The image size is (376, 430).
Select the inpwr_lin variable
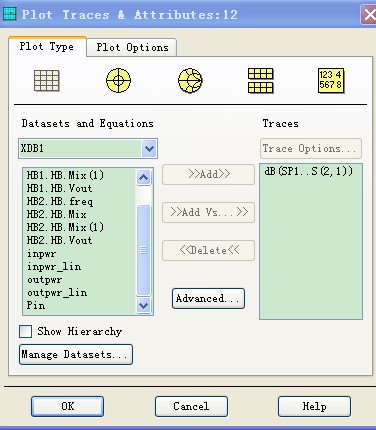pos(54,267)
